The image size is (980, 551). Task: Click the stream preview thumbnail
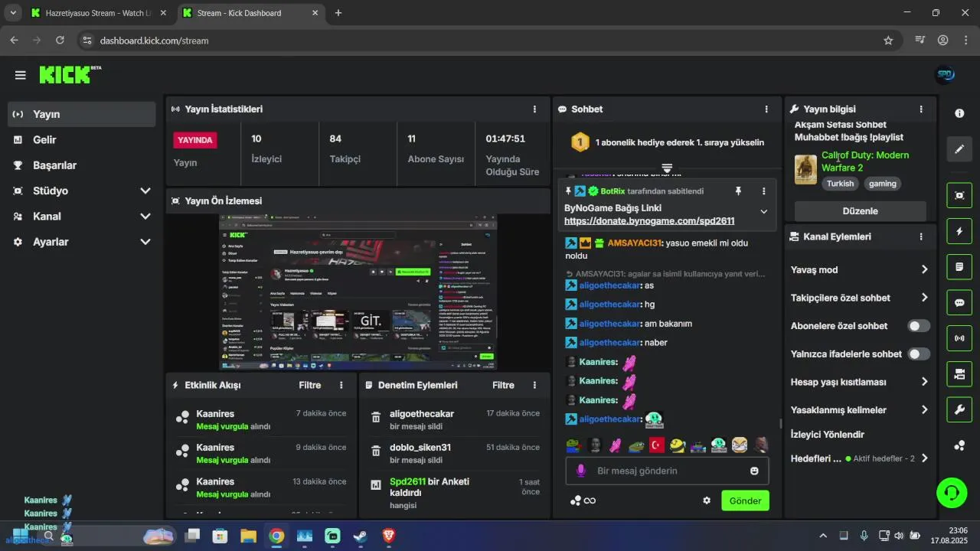point(358,291)
